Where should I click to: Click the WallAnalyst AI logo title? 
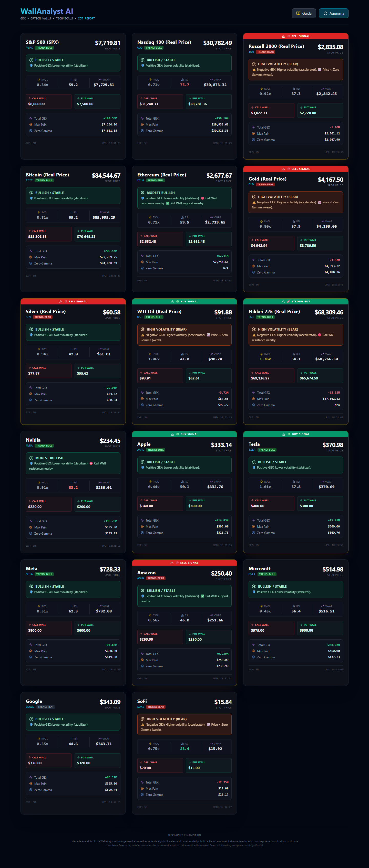tap(47, 12)
